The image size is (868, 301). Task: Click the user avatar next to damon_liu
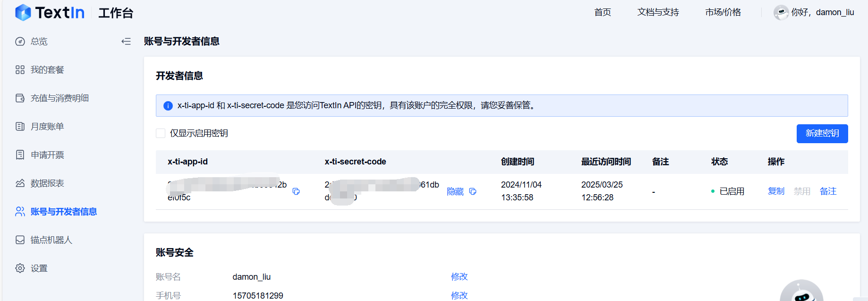click(x=781, y=12)
